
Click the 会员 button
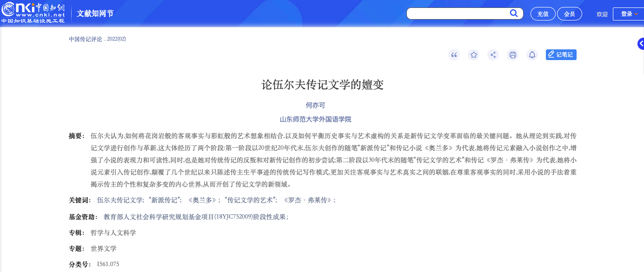(x=569, y=14)
